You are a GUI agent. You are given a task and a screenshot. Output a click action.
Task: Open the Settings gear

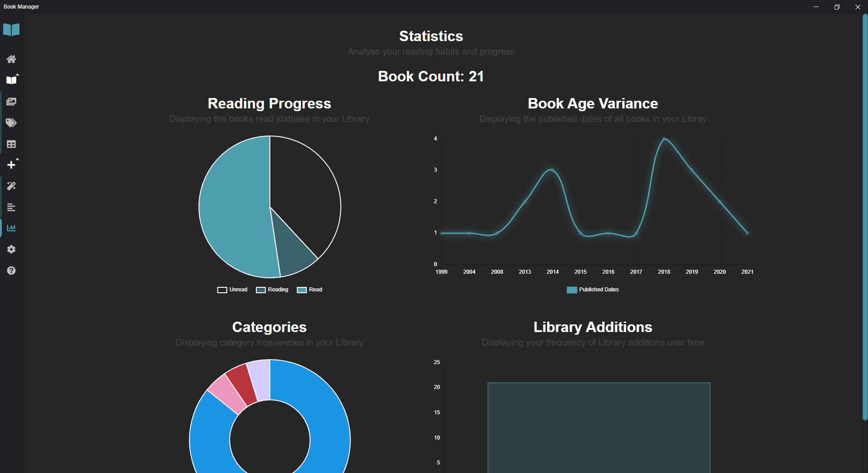(x=11, y=249)
